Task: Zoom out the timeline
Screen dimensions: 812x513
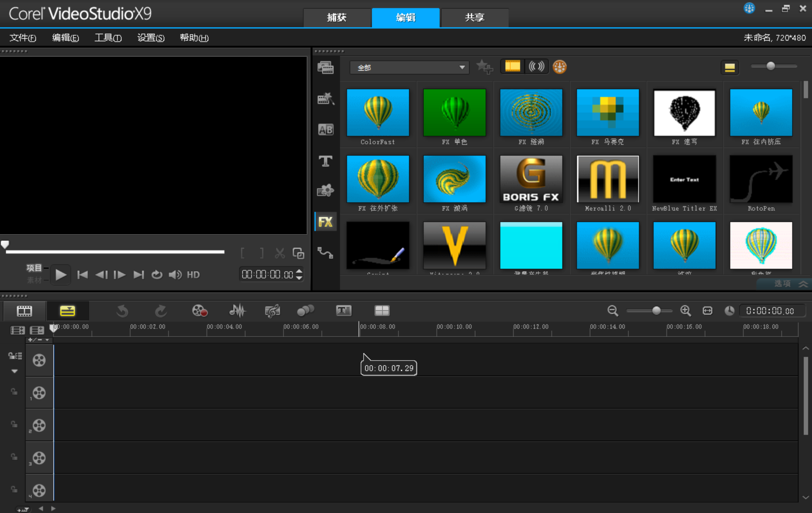Action: pos(613,311)
